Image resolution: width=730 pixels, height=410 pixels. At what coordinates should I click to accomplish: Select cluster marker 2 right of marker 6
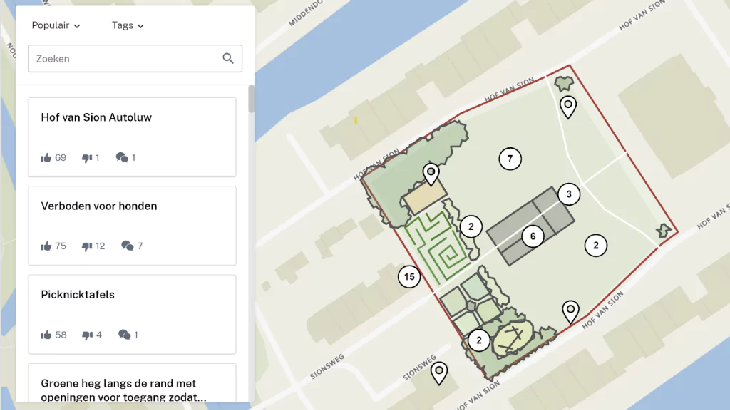tap(596, 245)
